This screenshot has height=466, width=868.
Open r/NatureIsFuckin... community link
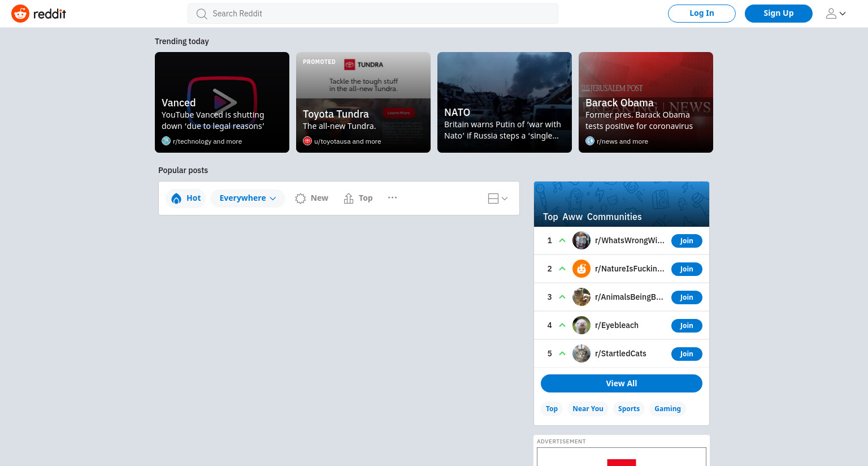coord(630,269)
